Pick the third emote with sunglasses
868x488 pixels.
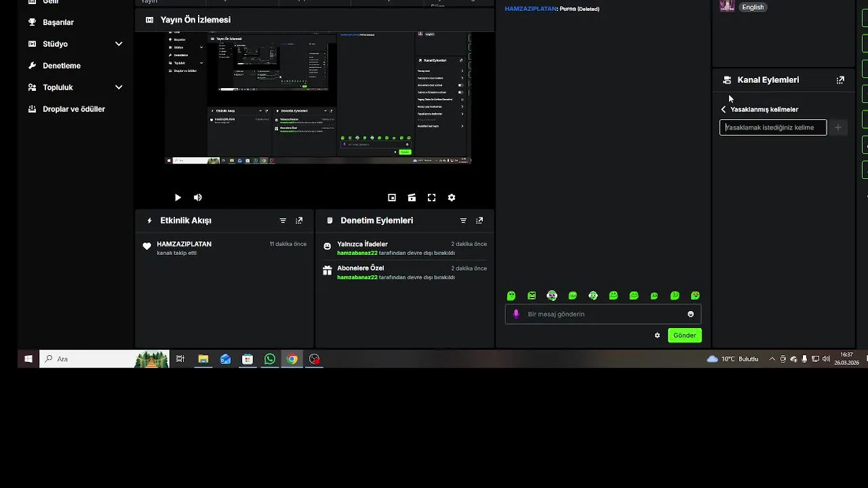[552, 296]
